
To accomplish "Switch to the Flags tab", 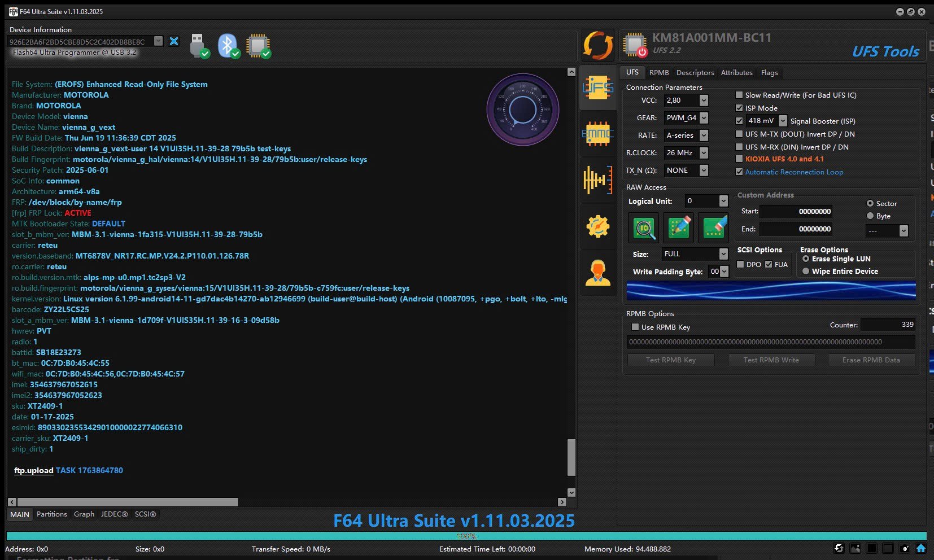I will coord(769,72).
